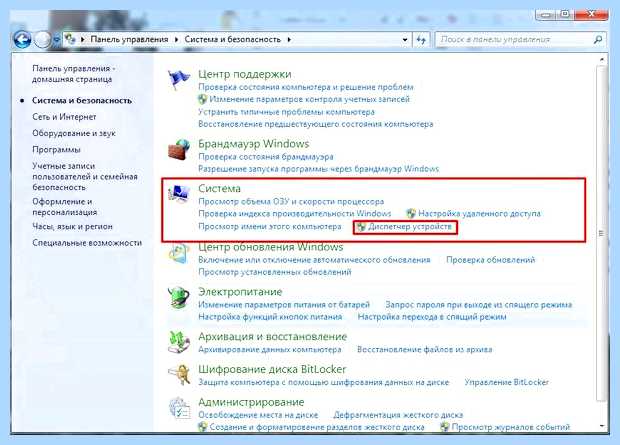
Task: Click the Электропитание battery icon
Action: pyautogui.click(x=178, y=297)
